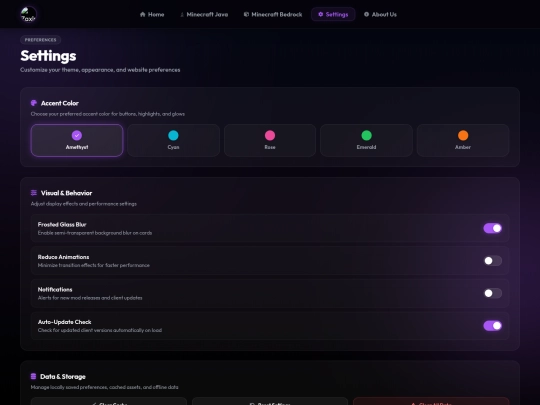540x405 pixels.
Task: Click the Visual & Behavior section title
Action: [x=66, y=193]
